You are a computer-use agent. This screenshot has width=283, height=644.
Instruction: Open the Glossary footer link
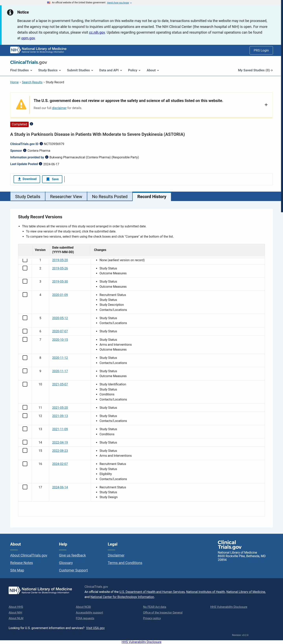click(x=66, y=562)
